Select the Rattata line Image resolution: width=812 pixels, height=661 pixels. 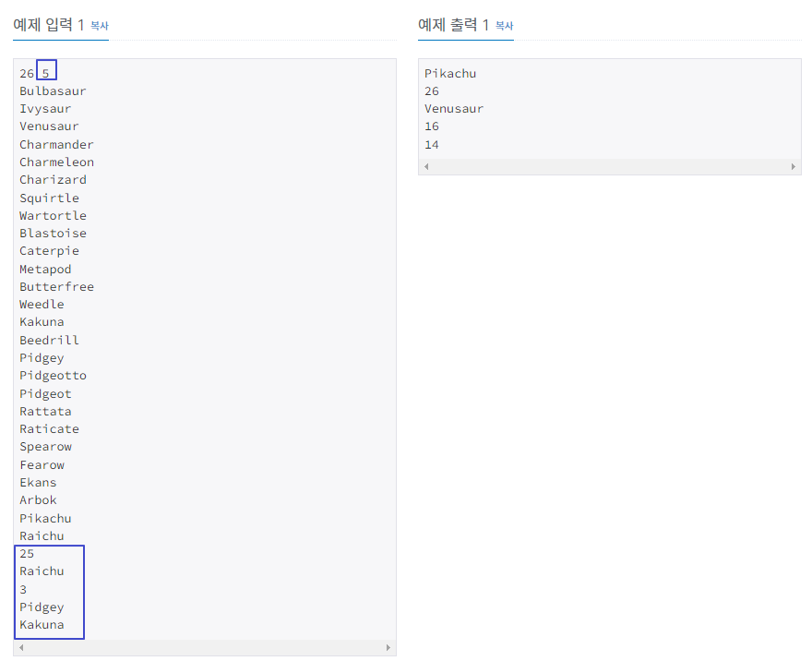[45, 412]
